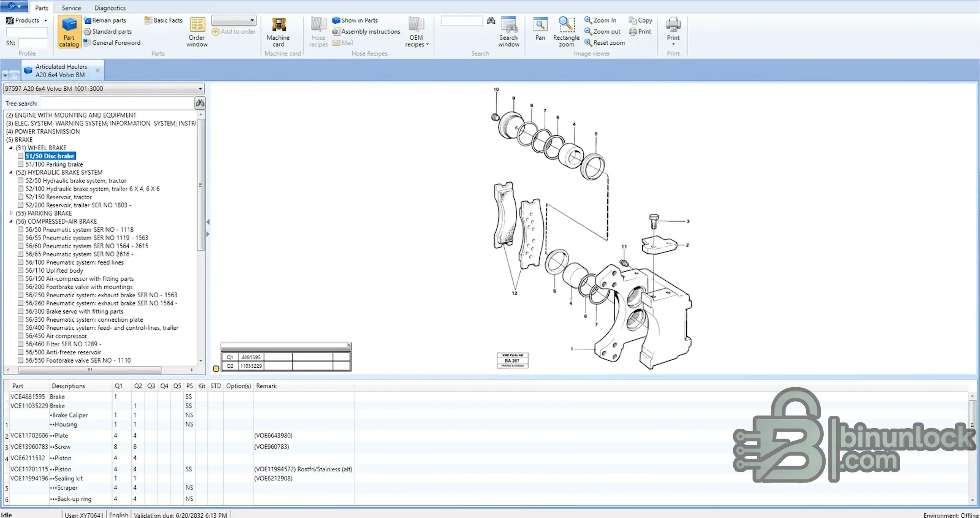This screenshot has height=518, width=980.
Task: Click the Mail button
Action: coord(343,43)
